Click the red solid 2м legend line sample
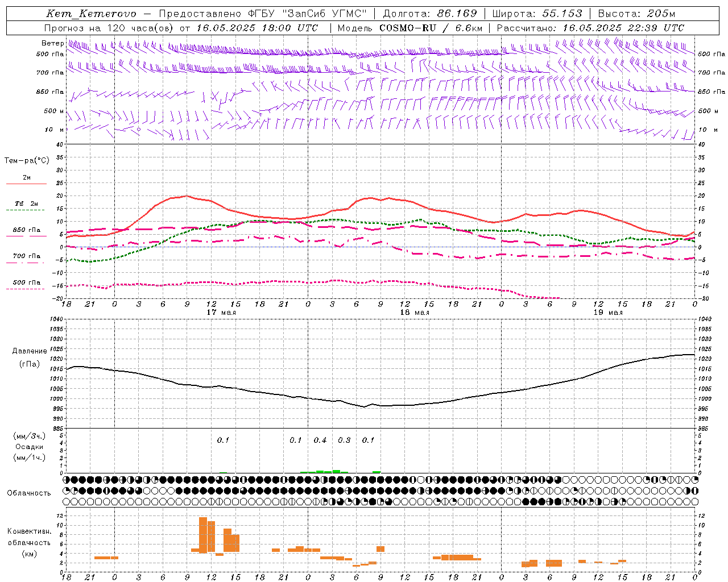The width and height of the screenshot is (728, 582). tap(26, 184)
